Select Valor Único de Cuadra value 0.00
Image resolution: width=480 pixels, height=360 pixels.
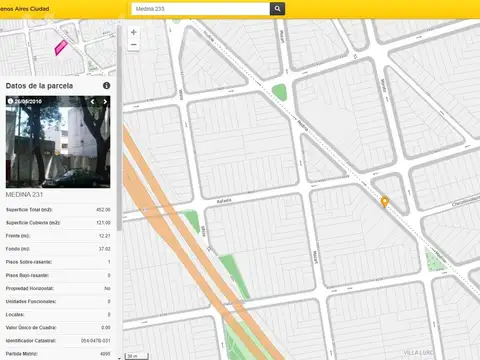coord(106,328)
